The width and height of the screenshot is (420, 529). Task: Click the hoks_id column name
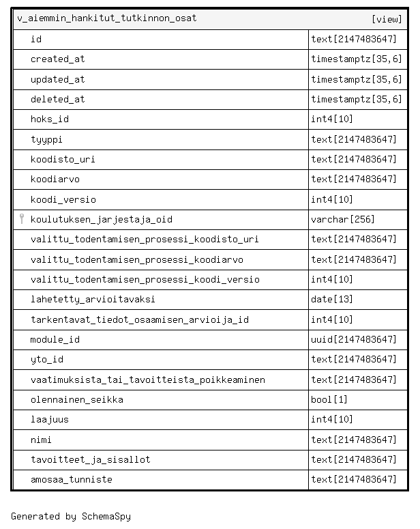coord(50,119)
